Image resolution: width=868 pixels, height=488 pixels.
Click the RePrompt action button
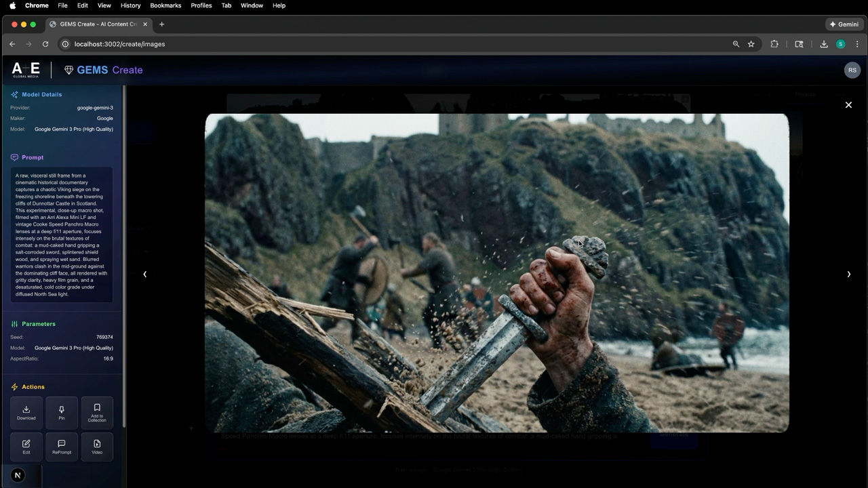62,447
